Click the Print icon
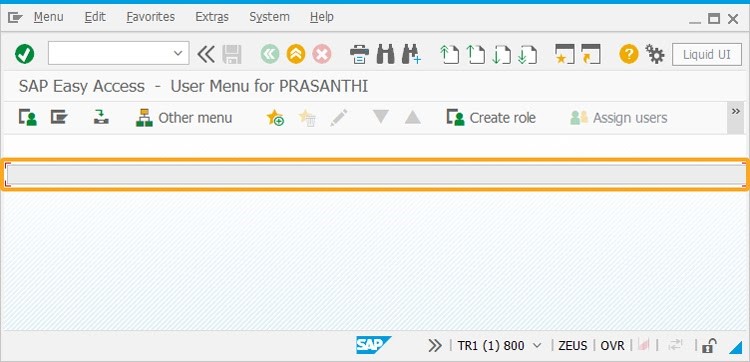The image size is (750, 362). click(x=359, y=54)
